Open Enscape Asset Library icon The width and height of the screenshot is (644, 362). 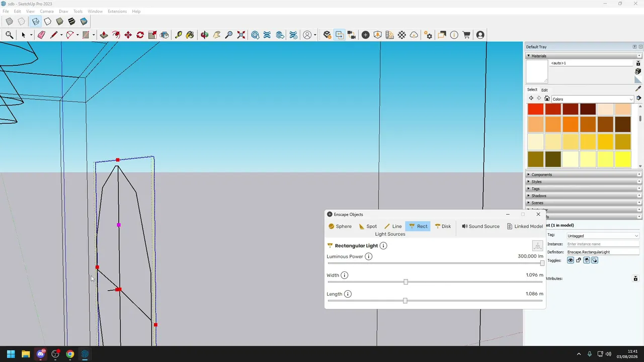point(377,35)
